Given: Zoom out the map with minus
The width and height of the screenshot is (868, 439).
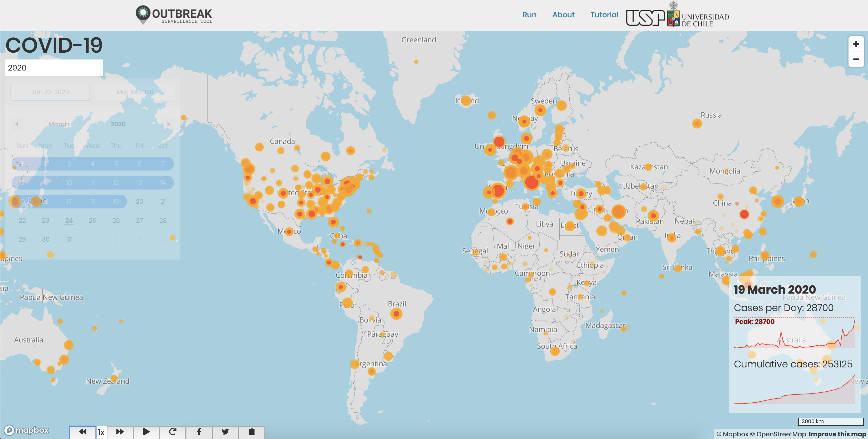Looking at the screenshot, I should pos(856,59).
